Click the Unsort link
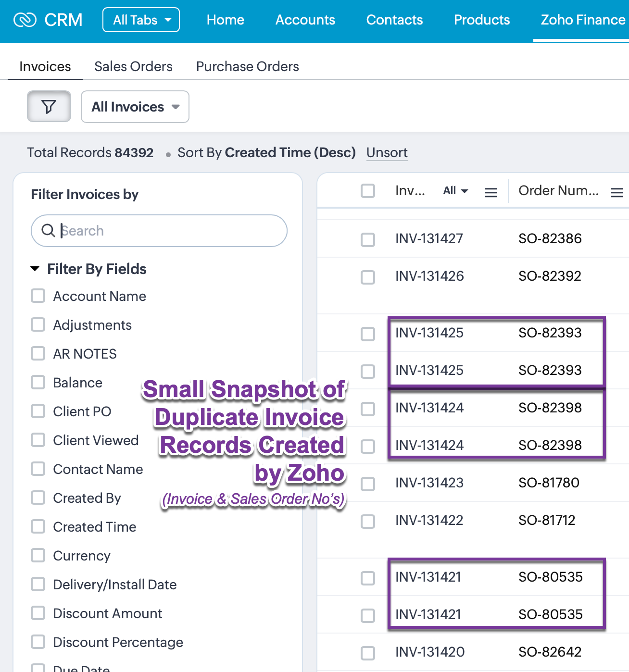The height and width of the screenshot is (672, 629). [x=387, y=152]
